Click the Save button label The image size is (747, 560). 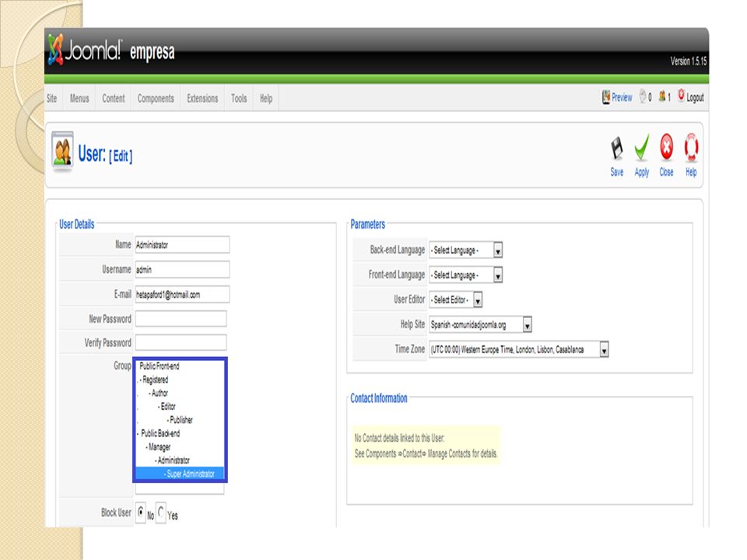click(617, 172)
